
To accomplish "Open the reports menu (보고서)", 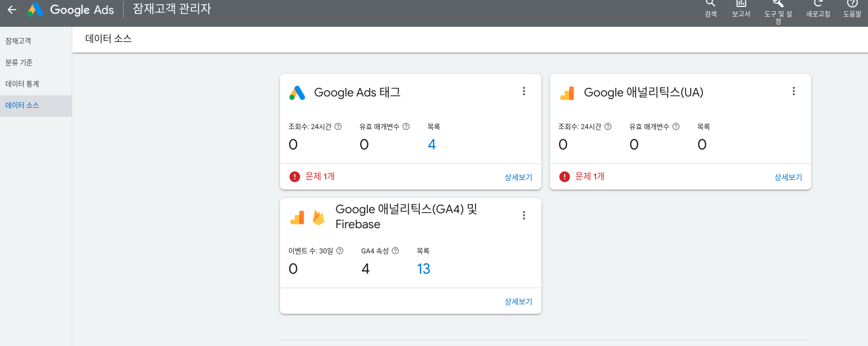I will 741,8.
